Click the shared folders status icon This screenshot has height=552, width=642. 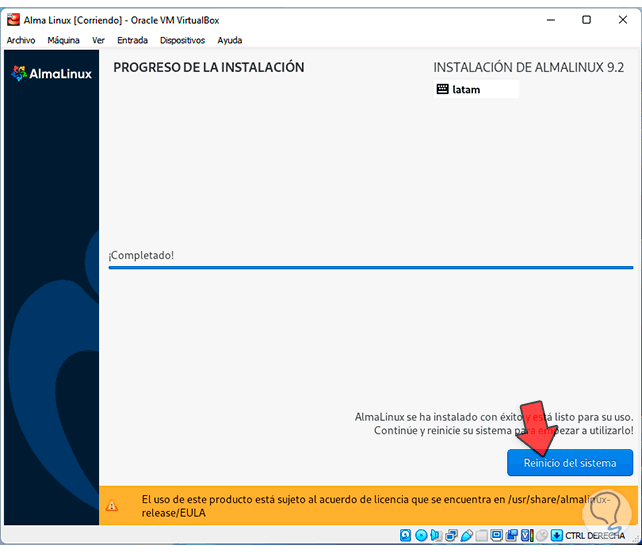[482, 536]
